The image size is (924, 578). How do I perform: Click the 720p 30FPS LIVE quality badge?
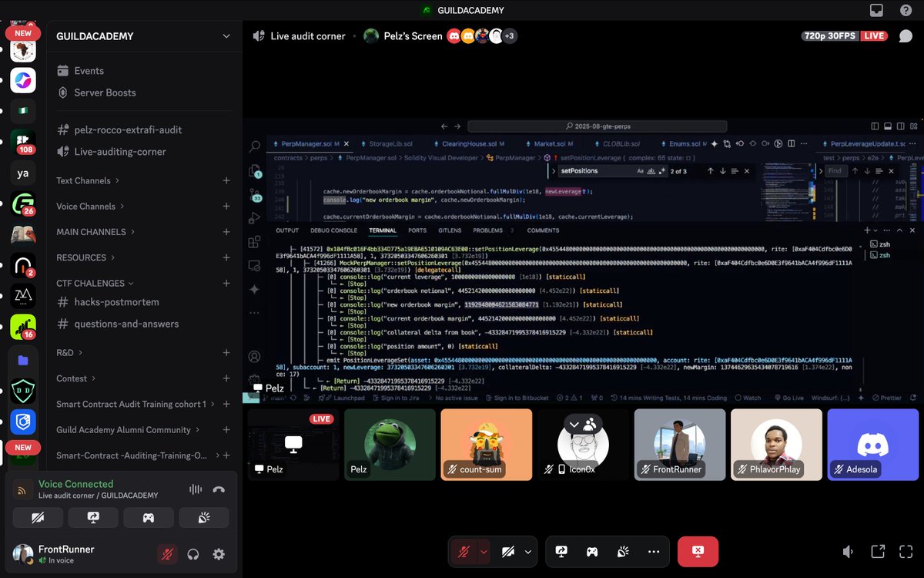(x=845, y=36)
